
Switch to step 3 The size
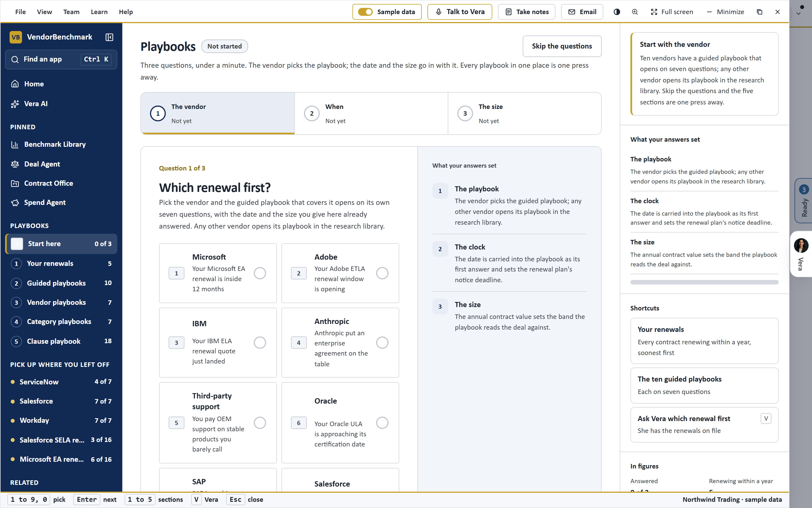tap(524, 113)
